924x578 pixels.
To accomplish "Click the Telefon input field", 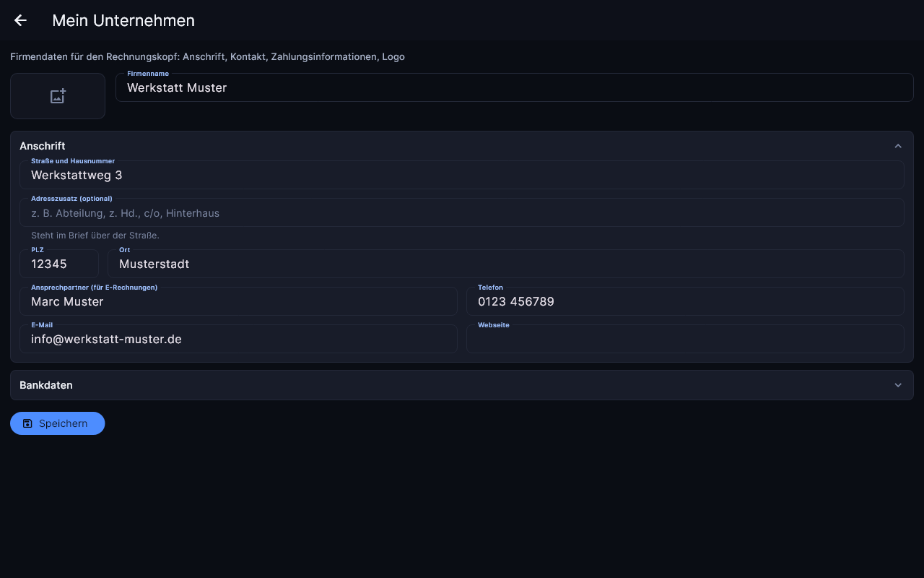I will (685, 301).
